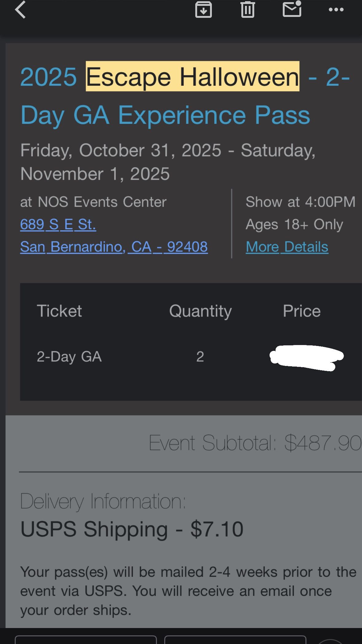Tap the Ticket column header

click(59, 311)
